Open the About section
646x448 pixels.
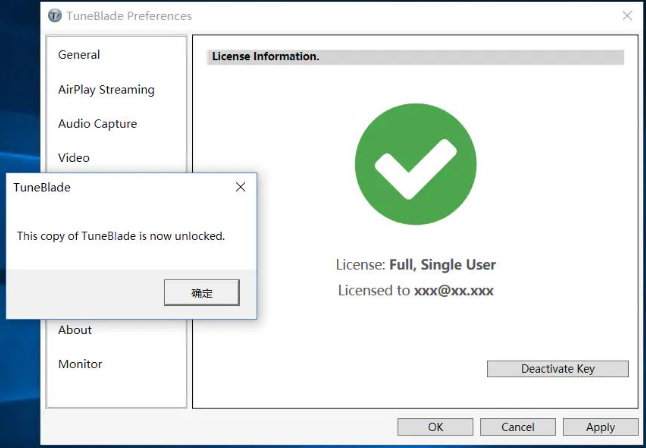coord(75,330)
